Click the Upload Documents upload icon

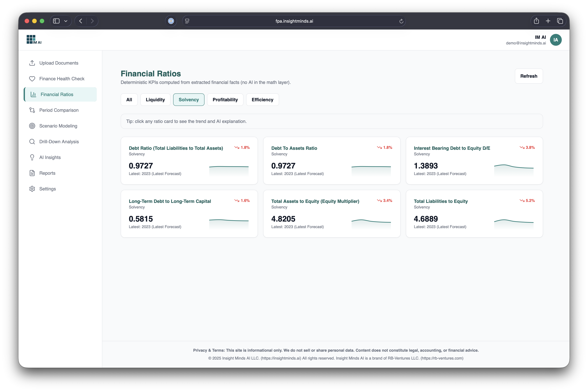point(32,63)
